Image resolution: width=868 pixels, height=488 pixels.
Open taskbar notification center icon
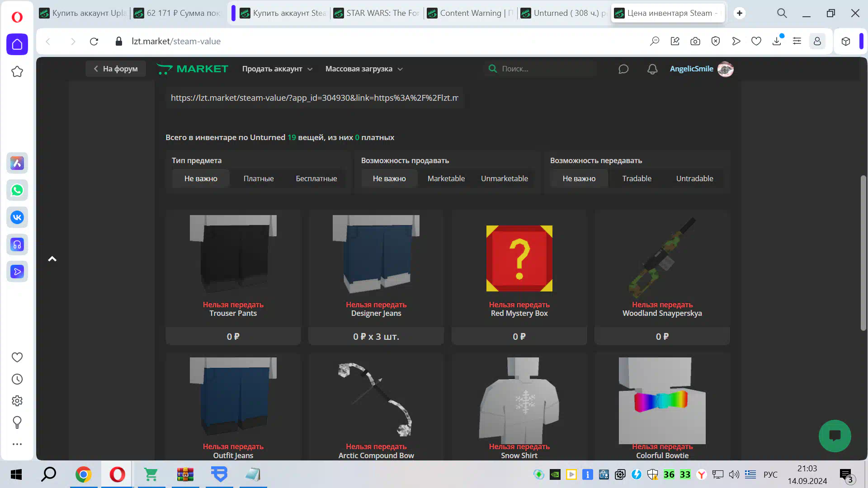846,474
